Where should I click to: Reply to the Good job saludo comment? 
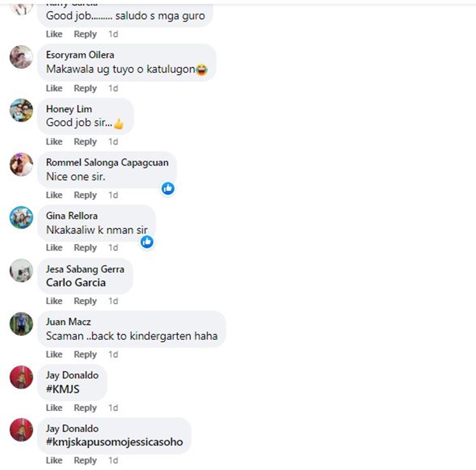[x=85, y=34]
